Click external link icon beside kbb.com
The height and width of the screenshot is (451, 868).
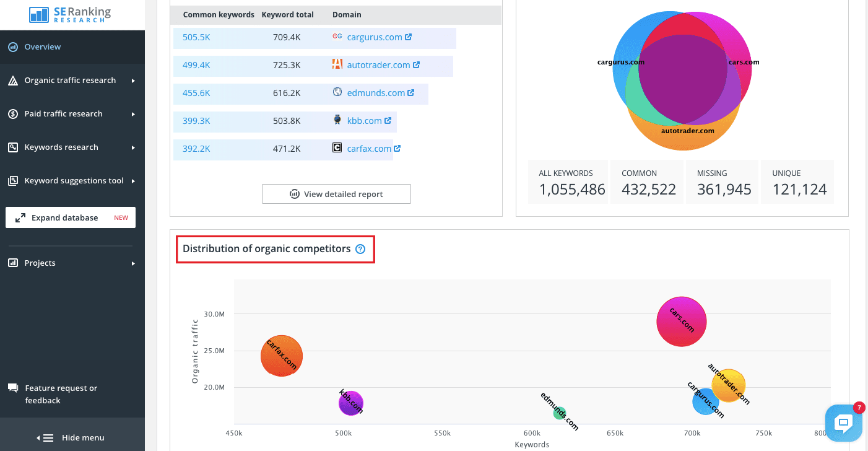tap(388, 121)
